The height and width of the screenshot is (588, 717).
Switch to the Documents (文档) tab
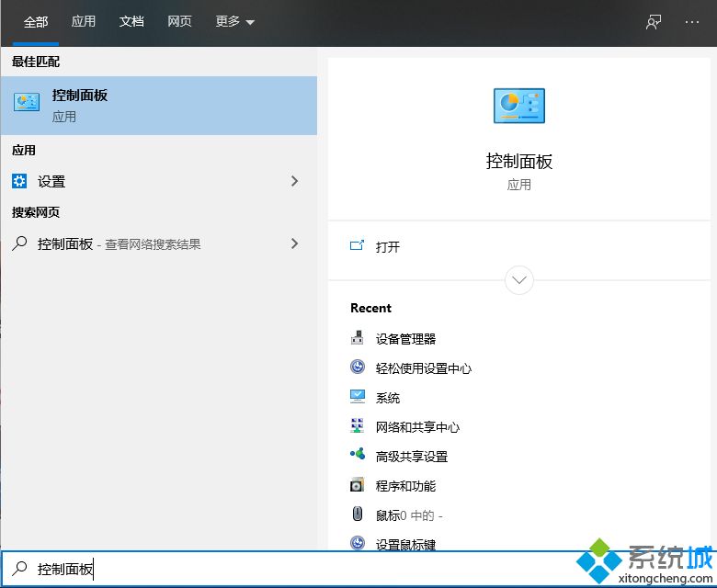pyautogui.click(x=131, y=22)
